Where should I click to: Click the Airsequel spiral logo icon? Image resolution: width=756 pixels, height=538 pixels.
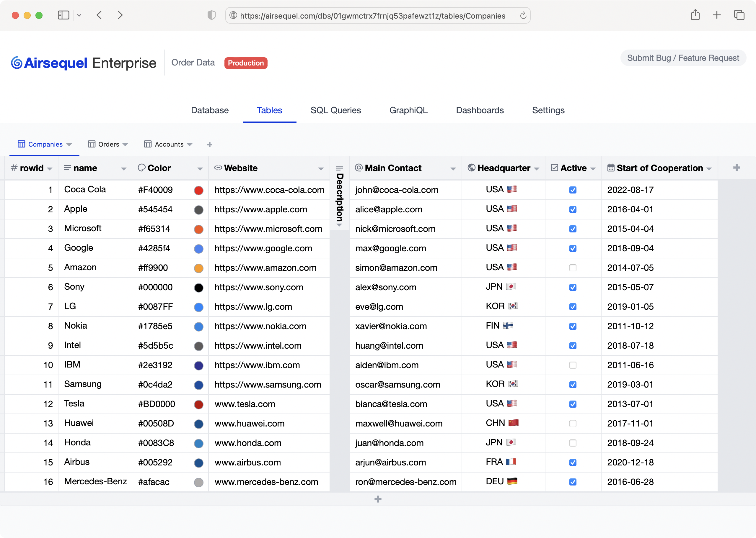[17, 63]
